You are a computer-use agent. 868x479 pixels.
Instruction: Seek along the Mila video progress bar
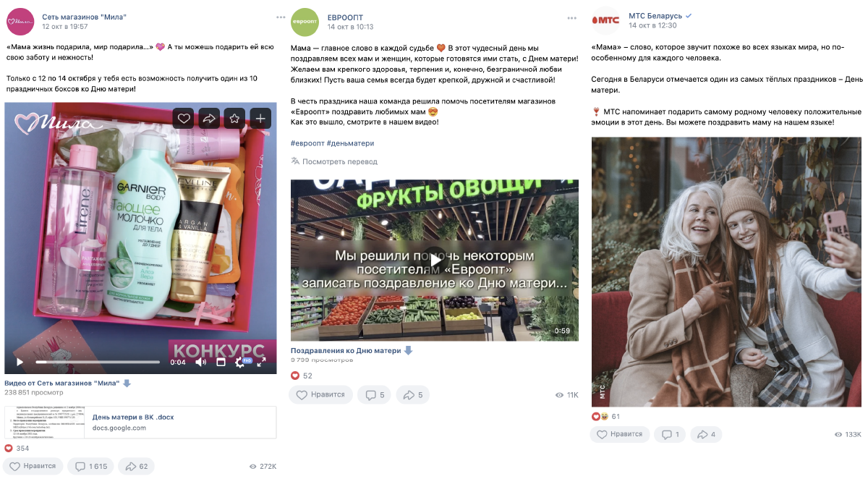coord(98,362)
